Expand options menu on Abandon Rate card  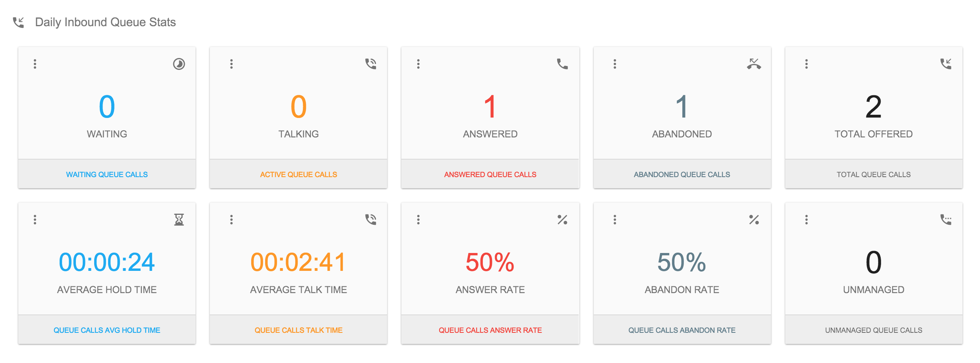point(615,220)
